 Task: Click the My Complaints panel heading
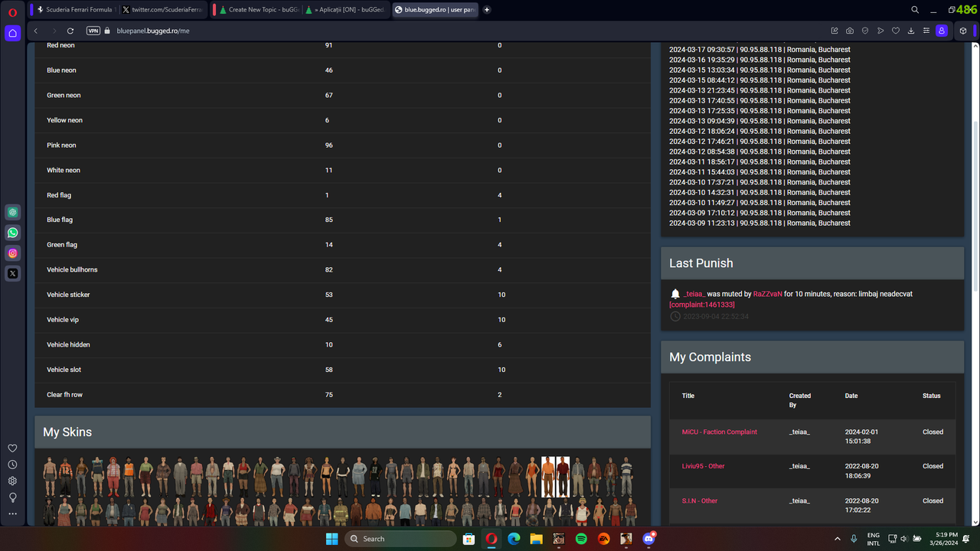click(710, 357)
